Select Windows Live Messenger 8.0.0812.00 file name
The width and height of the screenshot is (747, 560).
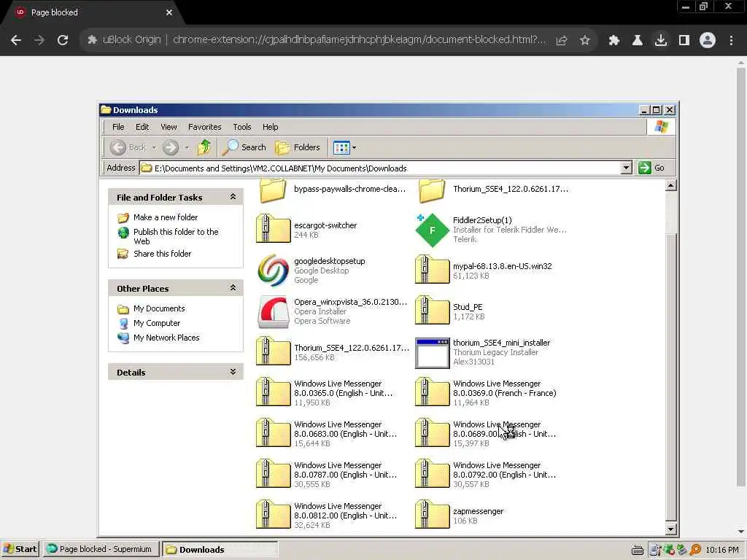pyautogui.click(x=345, y=510)
